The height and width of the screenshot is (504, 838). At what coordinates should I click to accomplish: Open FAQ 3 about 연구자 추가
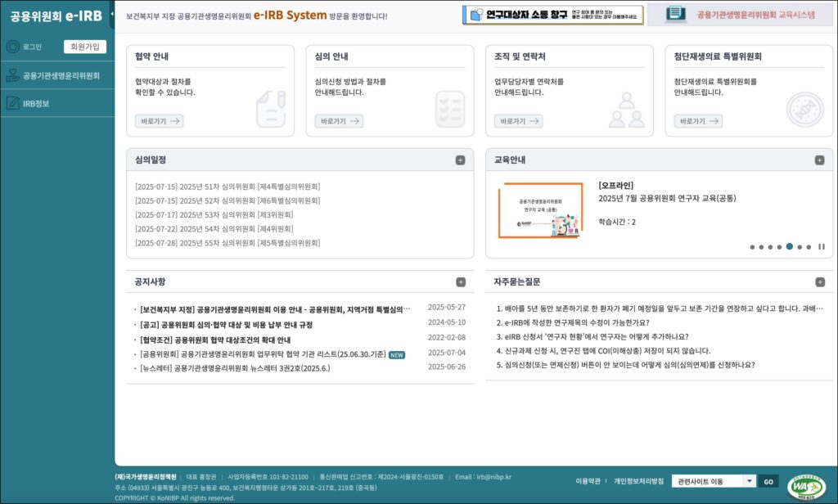(592, 337)
